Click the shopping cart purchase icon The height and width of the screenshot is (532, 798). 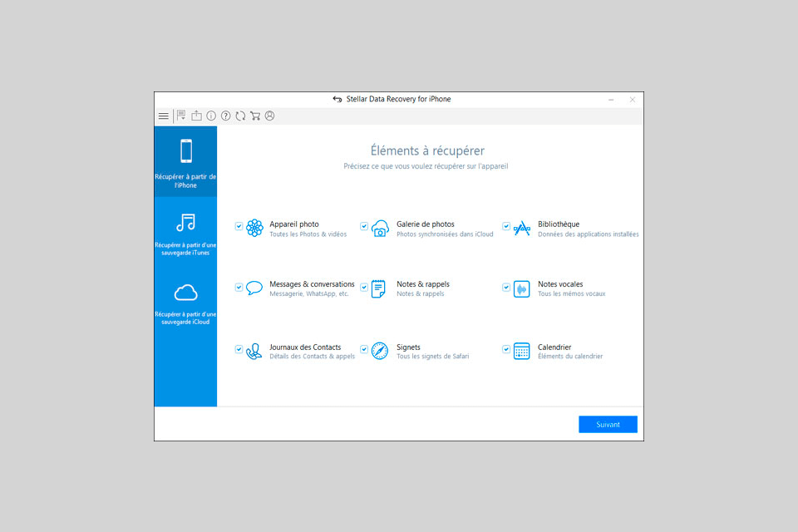coord(255,116)
